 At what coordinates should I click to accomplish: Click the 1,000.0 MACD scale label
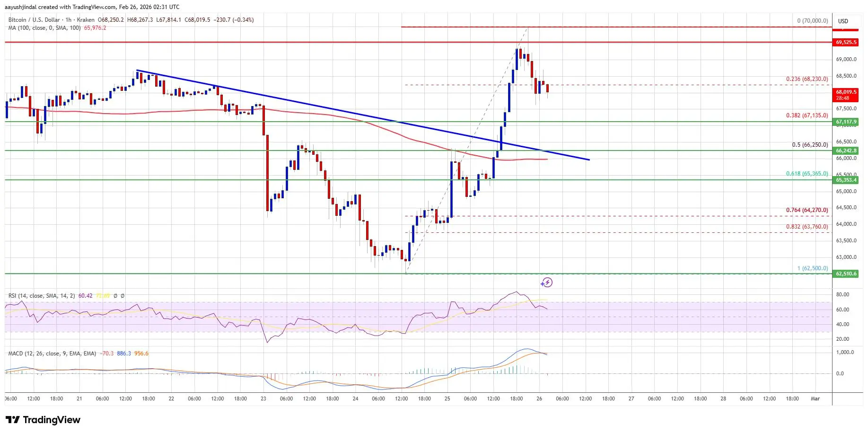point(845,353)
